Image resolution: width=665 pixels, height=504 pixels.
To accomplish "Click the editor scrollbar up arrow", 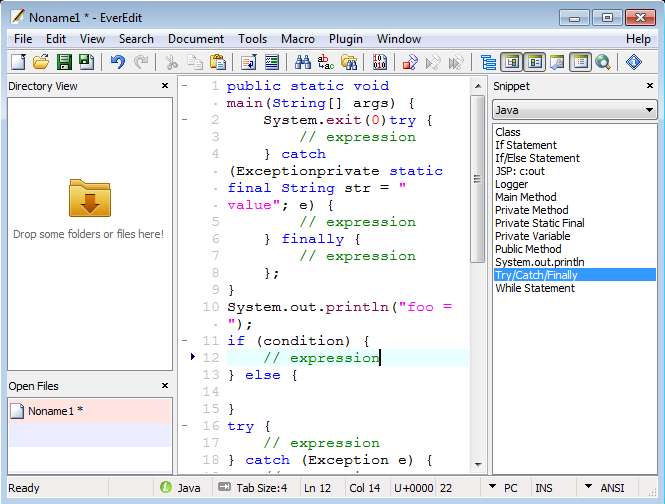I will 478,86.
